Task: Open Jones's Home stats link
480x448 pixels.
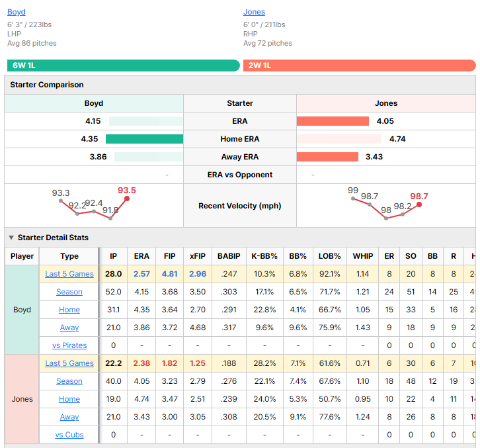Action: [x=69, y=399]
